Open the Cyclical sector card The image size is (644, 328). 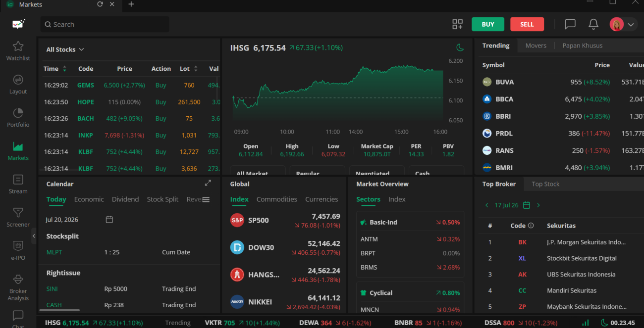tap(410, 298)
